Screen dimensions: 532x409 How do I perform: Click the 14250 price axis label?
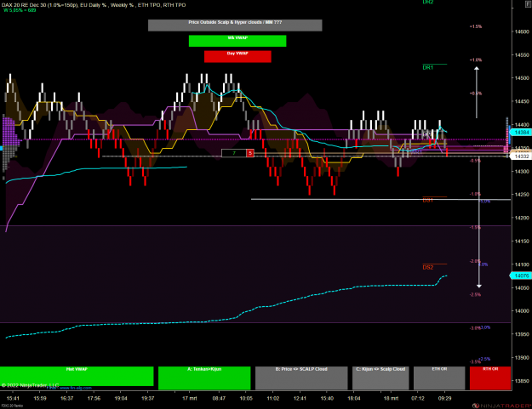pos(522,195)
